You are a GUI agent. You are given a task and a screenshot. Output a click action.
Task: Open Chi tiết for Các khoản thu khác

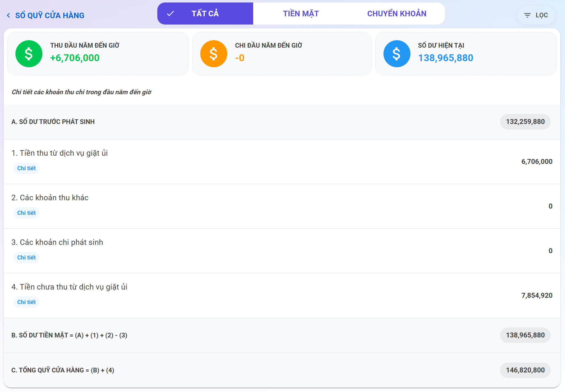pos(26,213)
